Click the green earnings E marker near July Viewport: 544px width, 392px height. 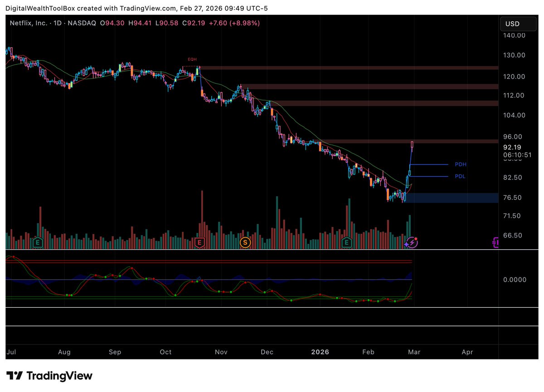click(38, 243)
